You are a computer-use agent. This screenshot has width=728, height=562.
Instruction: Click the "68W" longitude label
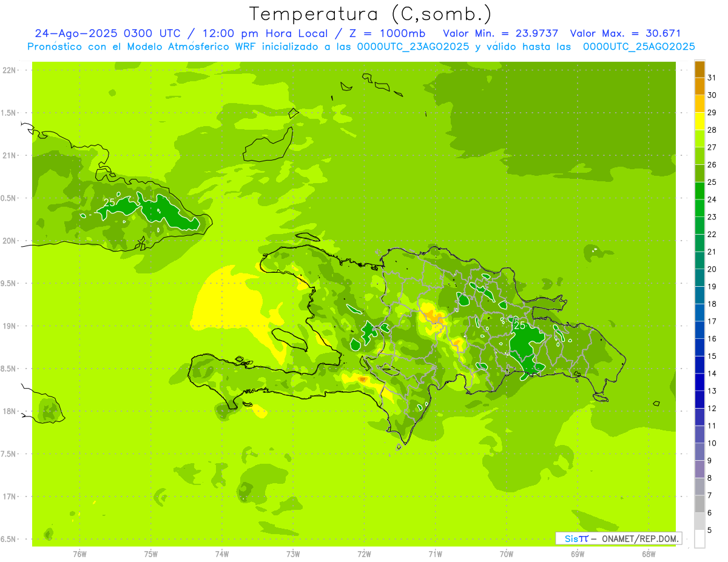coord(649,554)
